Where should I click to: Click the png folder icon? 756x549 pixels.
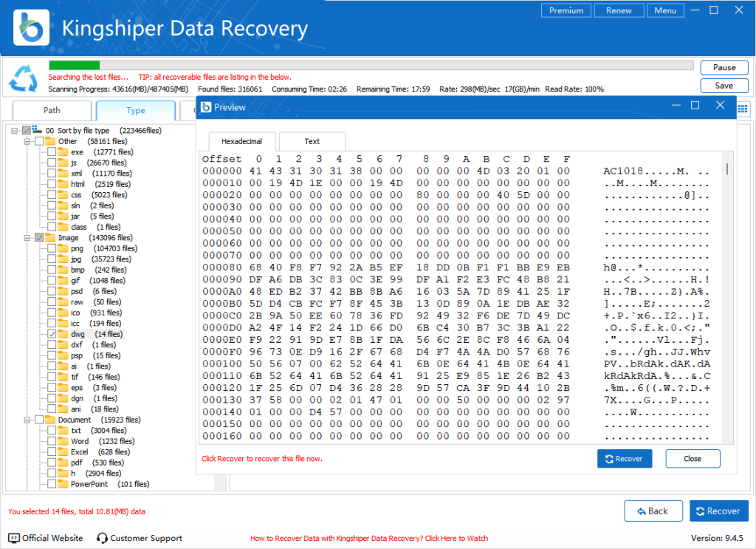[x=63, y=248]
